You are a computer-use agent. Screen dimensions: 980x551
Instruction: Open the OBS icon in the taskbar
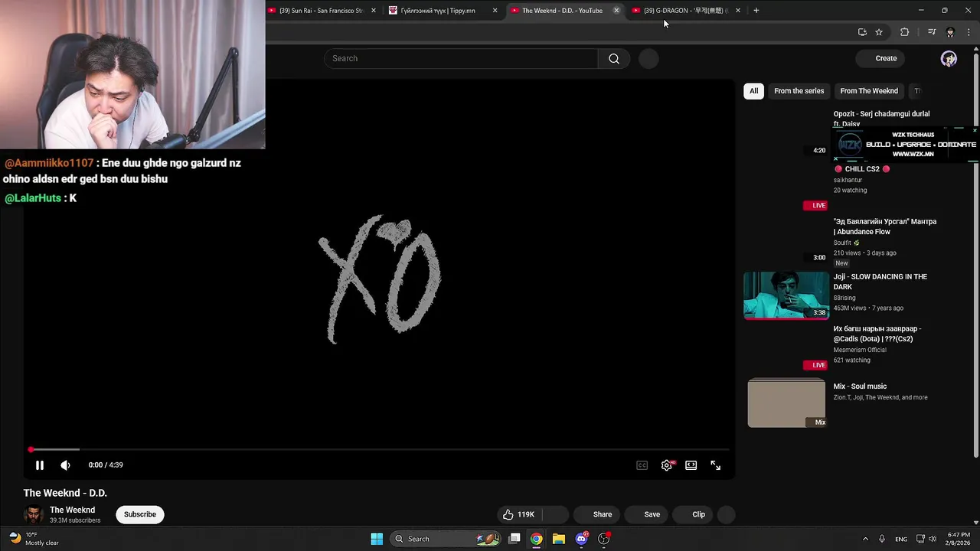click(x=604, y=539)
